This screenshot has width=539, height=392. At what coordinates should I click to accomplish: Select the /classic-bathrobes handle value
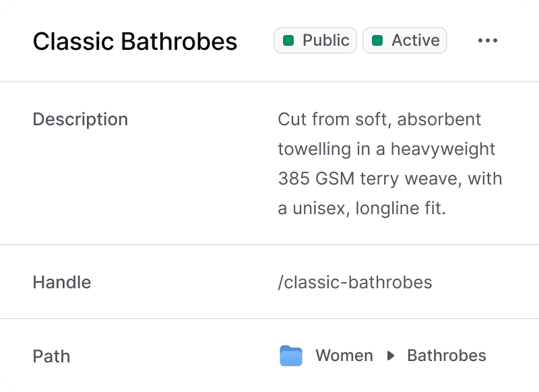click(x=354, y=282)
